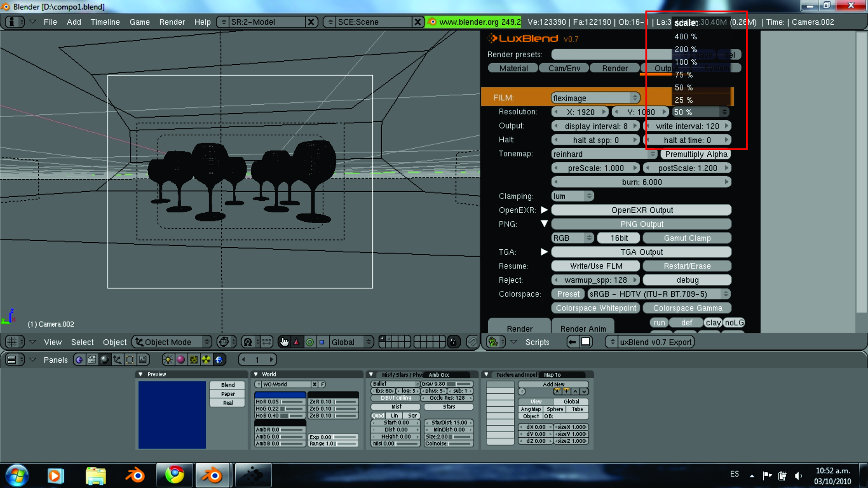Screen dimensions: 868x488
Task: Open the Lamp buttons sub-context
Action: [168, 360]
